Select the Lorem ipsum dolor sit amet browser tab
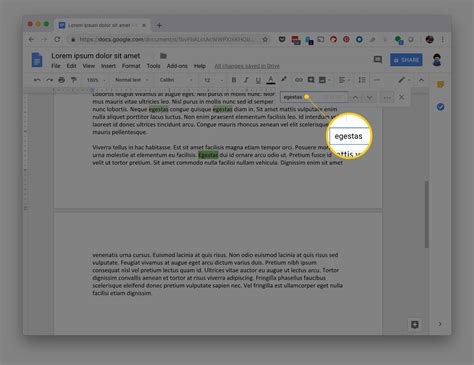Screen dimensions: 474x365 coord(102,25)
